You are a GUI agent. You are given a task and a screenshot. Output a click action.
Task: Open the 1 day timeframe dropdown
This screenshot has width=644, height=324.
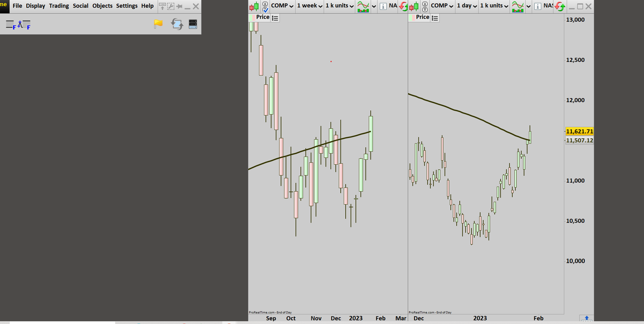pos(467,6)
